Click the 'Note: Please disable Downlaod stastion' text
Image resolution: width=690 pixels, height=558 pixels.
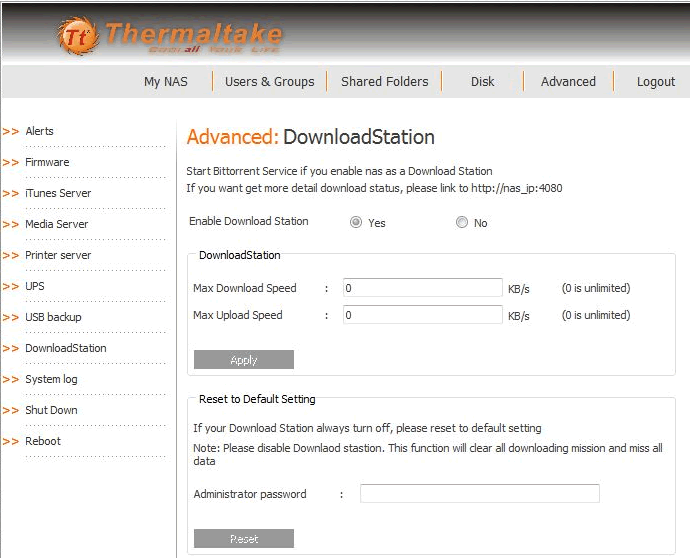pos(428,455)
